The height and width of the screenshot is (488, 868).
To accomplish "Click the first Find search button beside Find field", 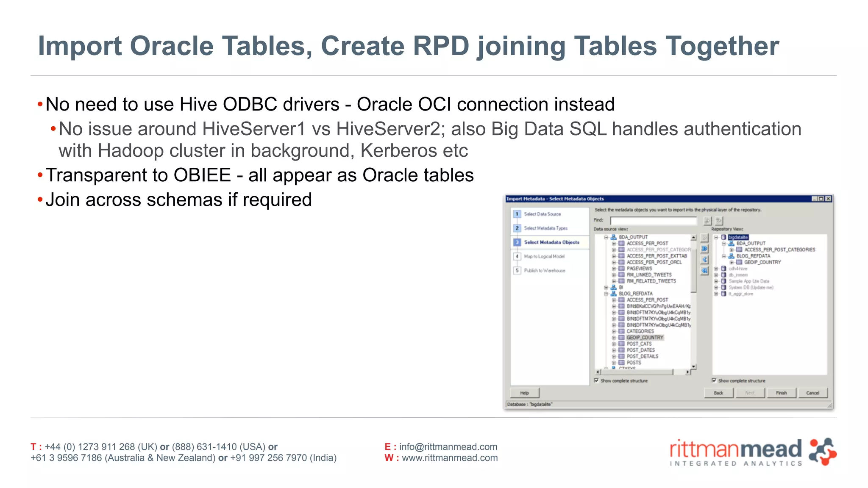I will point(707,221).
